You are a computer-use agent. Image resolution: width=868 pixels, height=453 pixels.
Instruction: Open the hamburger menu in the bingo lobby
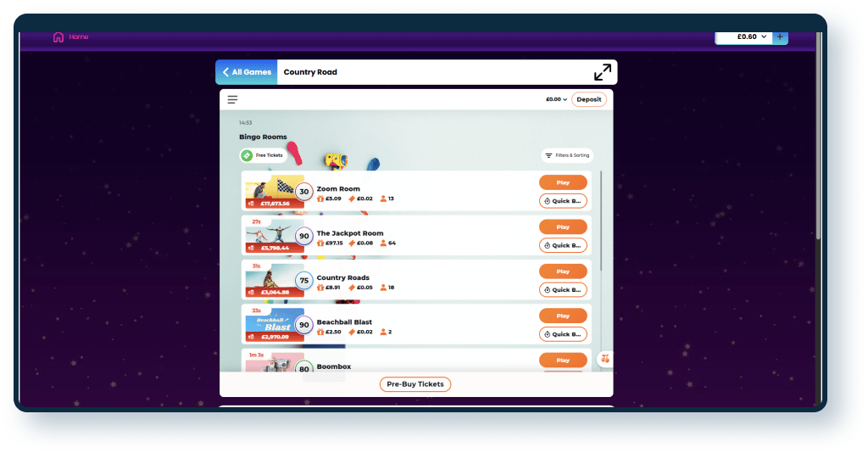tap(232, 99)
